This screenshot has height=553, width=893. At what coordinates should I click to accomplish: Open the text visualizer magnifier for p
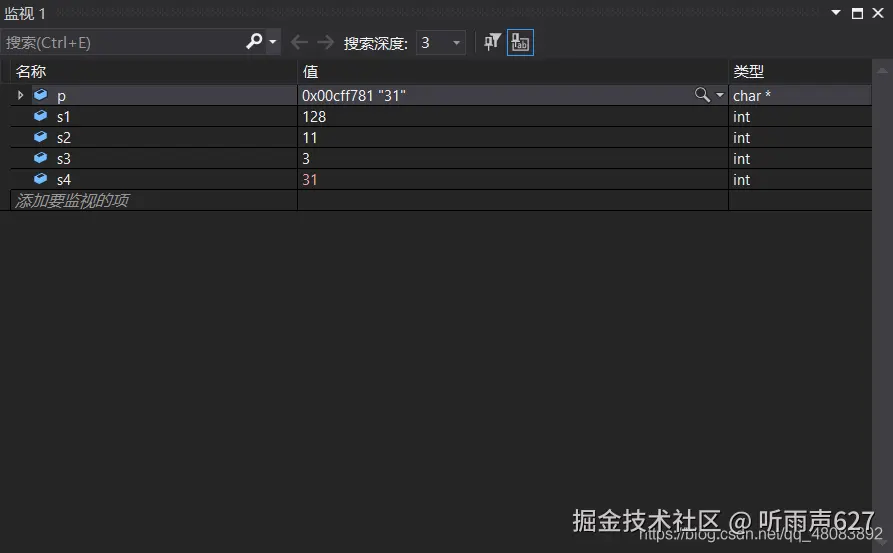702,95
